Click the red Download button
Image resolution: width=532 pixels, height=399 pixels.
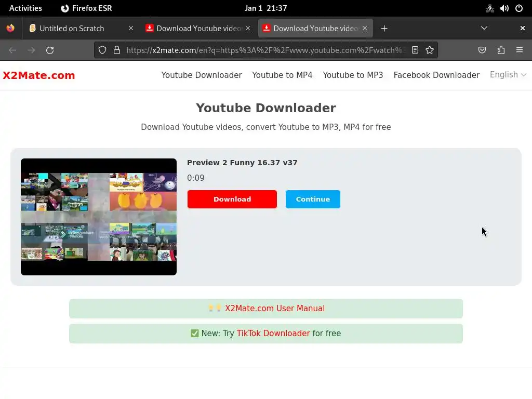pyautogui.click(x=232, y=199)
